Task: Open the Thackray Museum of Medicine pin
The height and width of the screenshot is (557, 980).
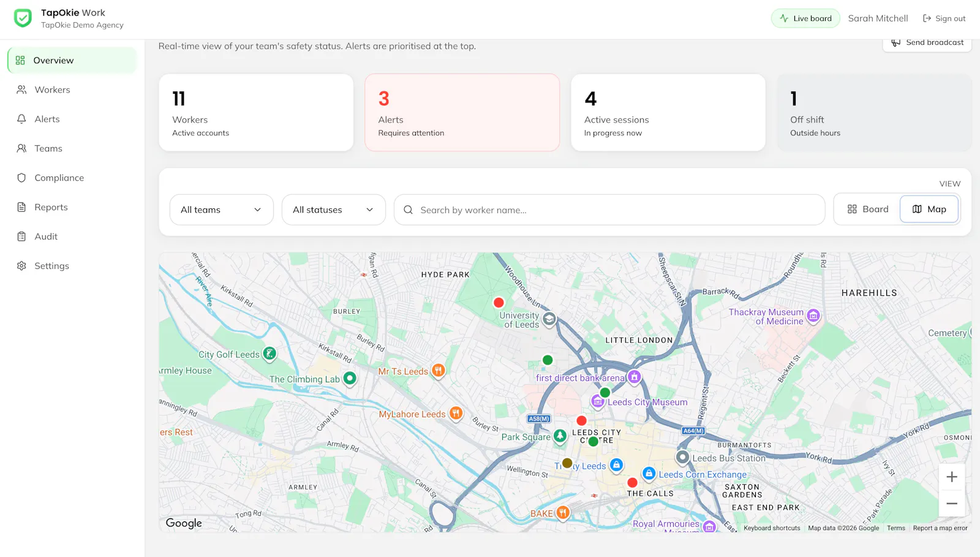Action: [x=813, y=316]
